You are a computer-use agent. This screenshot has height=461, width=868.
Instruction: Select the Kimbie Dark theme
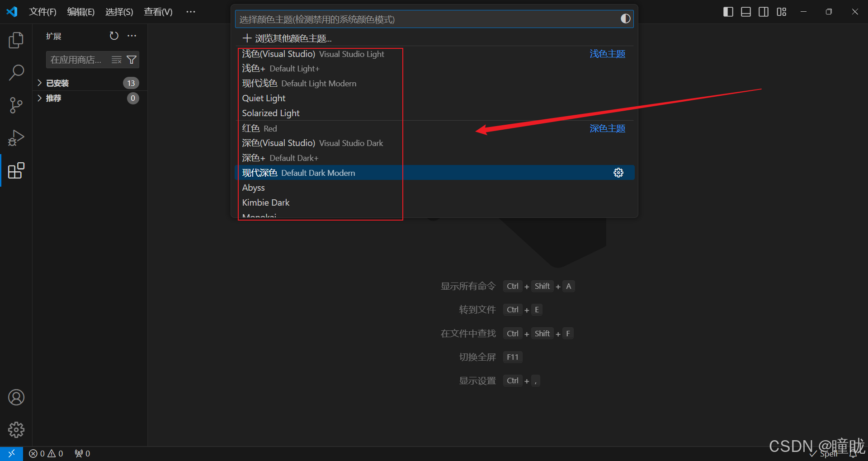(x=434, y=202)
